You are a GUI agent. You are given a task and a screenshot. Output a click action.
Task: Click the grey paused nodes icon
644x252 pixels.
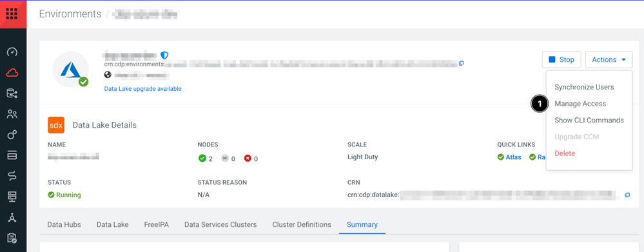point(225,158)
